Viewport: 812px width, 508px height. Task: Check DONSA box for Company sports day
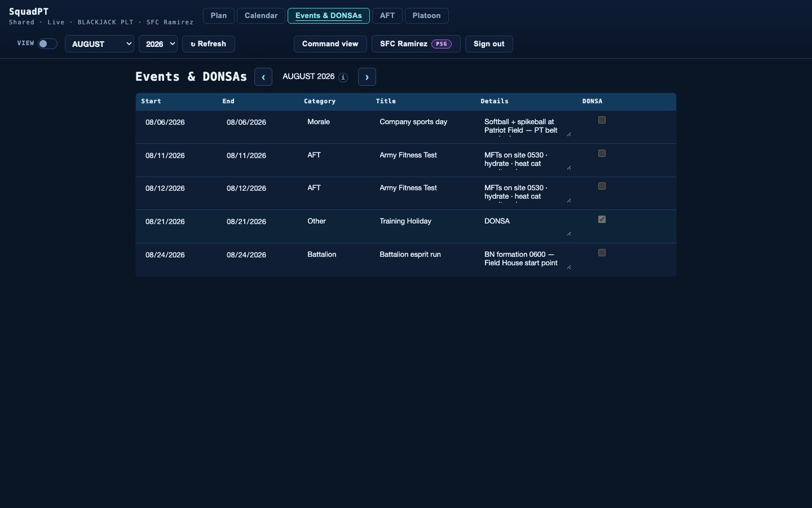602,120
